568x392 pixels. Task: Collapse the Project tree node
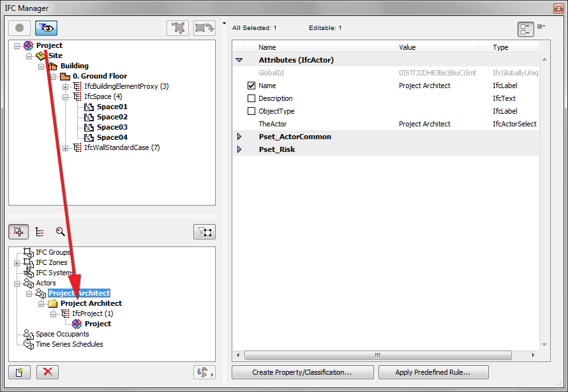[17, 46]
